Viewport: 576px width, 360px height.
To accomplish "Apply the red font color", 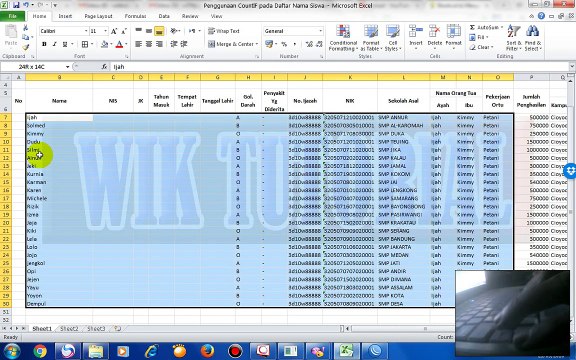I will click(x=119, y=44).
